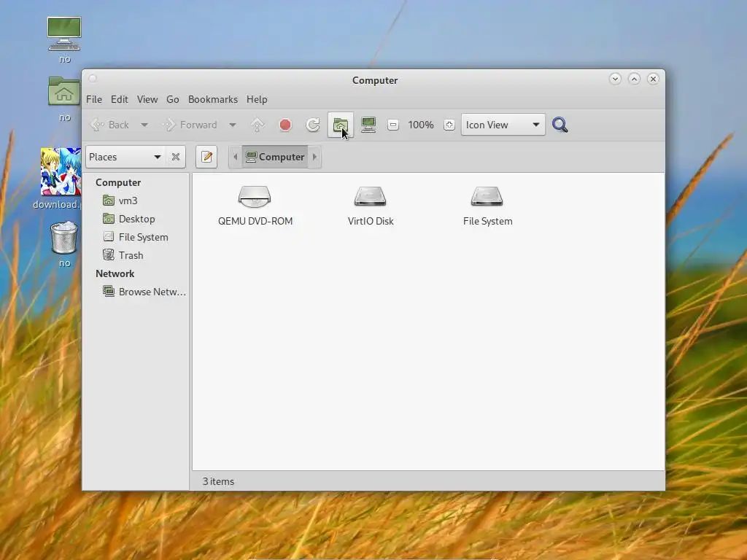The width and height of the screenshot is (747, 560).
Task: Open the Bookmarks menu
Action: pyautogui.click(x=212, y=99)
